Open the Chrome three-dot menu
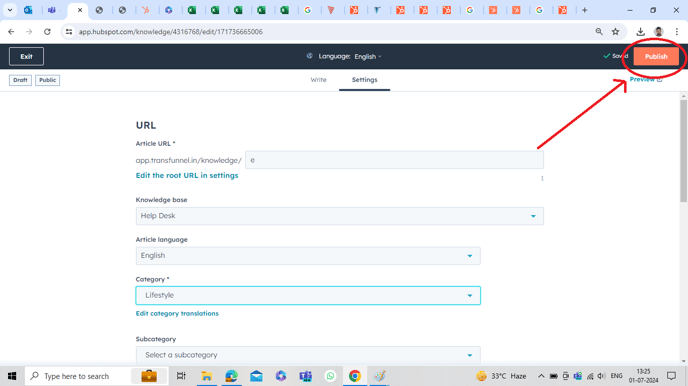Screen dimensions: 688x386 (x=677, y=32)
